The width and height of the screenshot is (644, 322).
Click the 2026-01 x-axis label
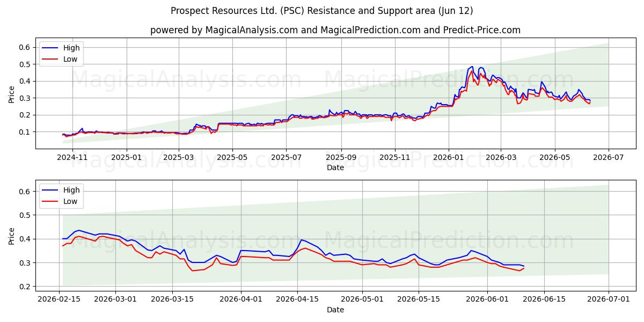click(x=448, y=157)
